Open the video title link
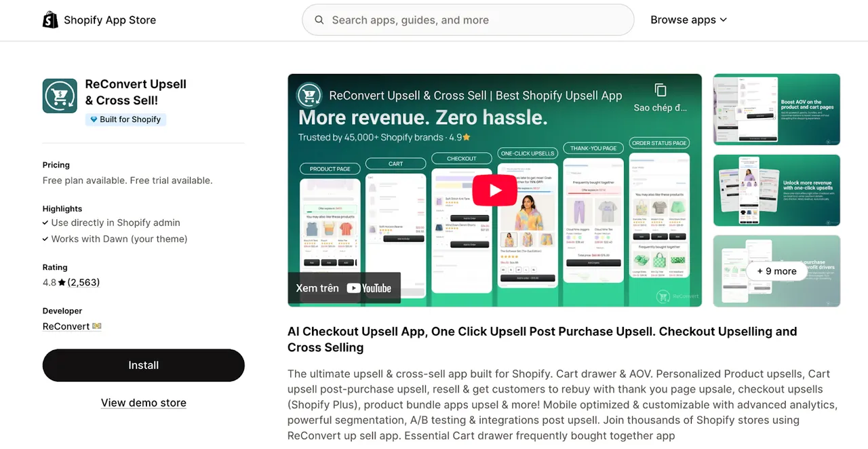This screenshot has width=868, height=449. pos(475,96)
